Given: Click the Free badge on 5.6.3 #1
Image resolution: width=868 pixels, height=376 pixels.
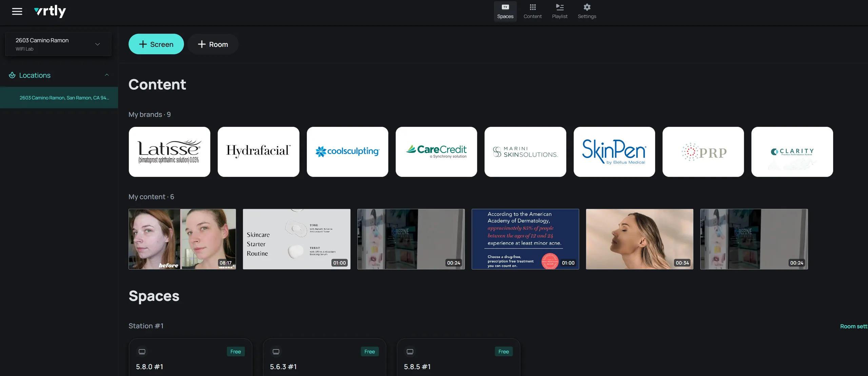Looking at the screenshot, I should [x=370, y=352].
